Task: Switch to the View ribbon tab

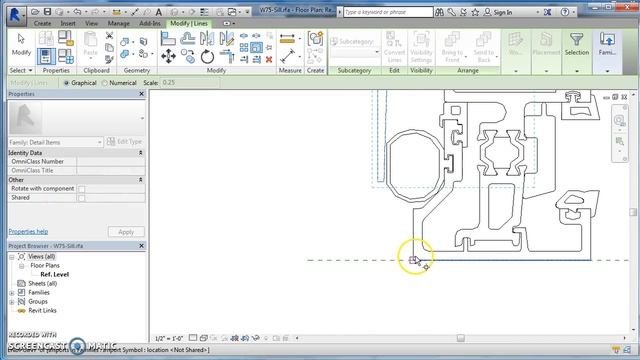Action: tap(91, 23)
